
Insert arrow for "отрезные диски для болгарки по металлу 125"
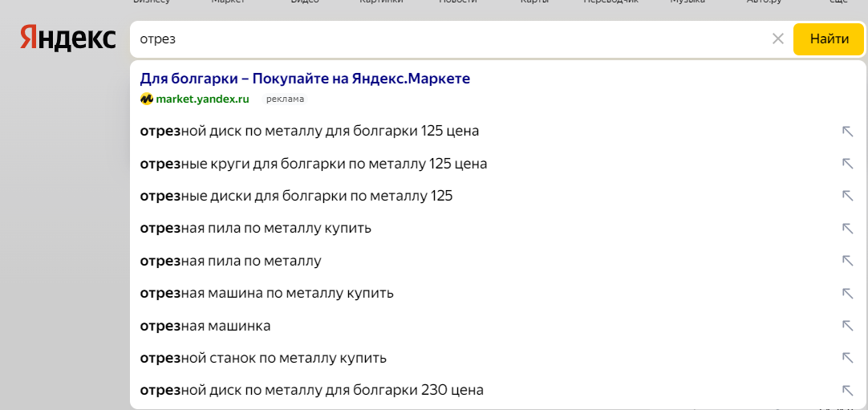point(847,195)
